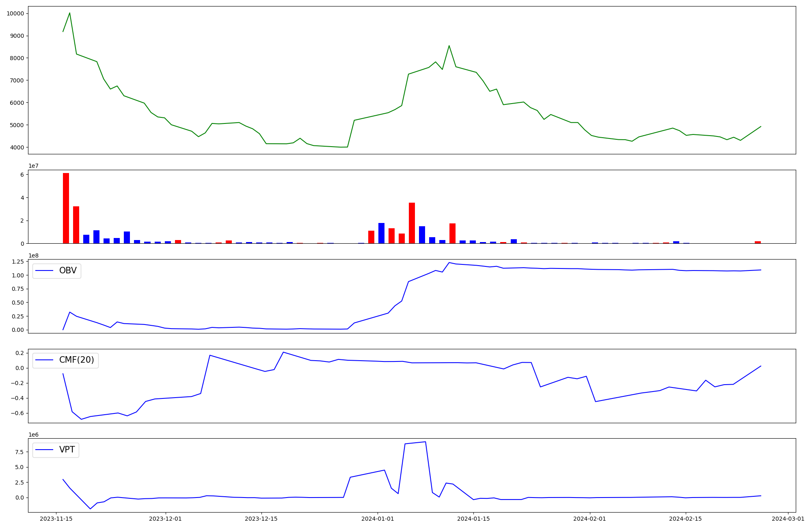Image resolution: width=812 pixels, height=528 pixels.
Task: Click the 1e7 volume scale label
Action: (33, 166)
